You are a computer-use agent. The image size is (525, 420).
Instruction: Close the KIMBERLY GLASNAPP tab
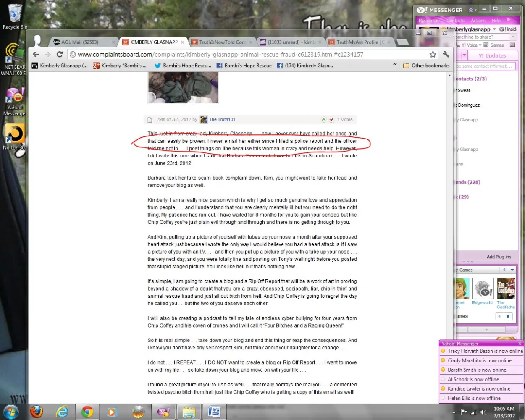[182, 42]
